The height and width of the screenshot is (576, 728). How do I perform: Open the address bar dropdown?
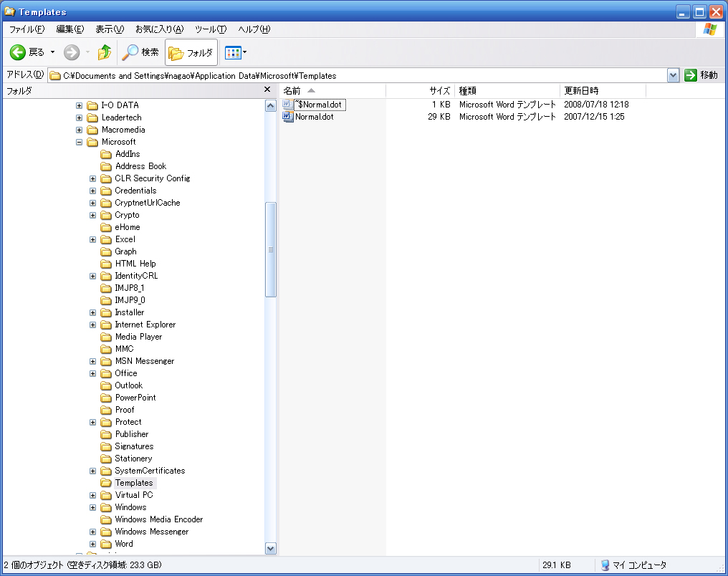tap(674, 75)
